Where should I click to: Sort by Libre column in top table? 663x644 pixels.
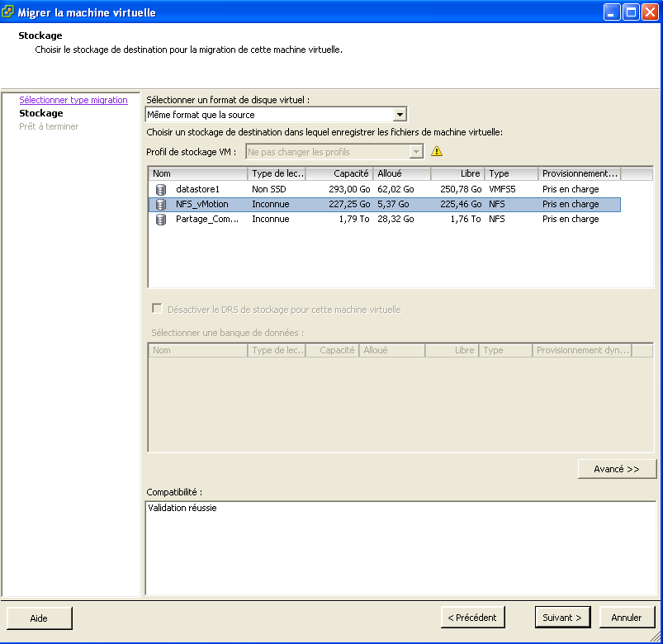tap(458, 173)
